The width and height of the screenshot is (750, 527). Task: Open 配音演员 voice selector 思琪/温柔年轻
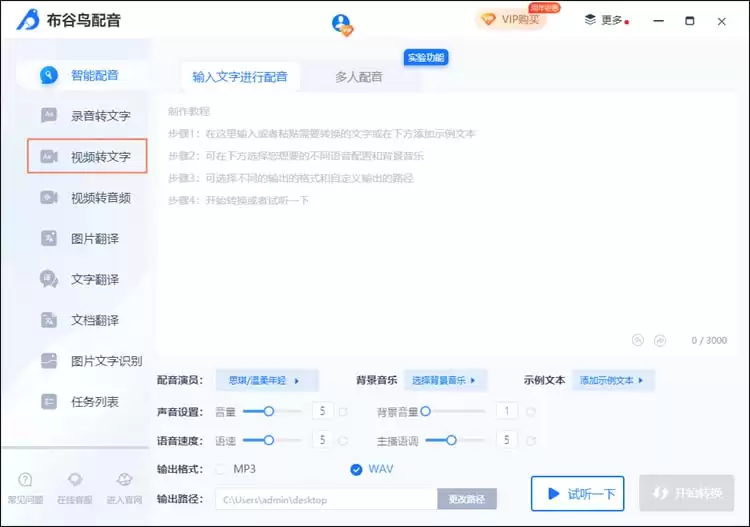[x=267, y=381]
